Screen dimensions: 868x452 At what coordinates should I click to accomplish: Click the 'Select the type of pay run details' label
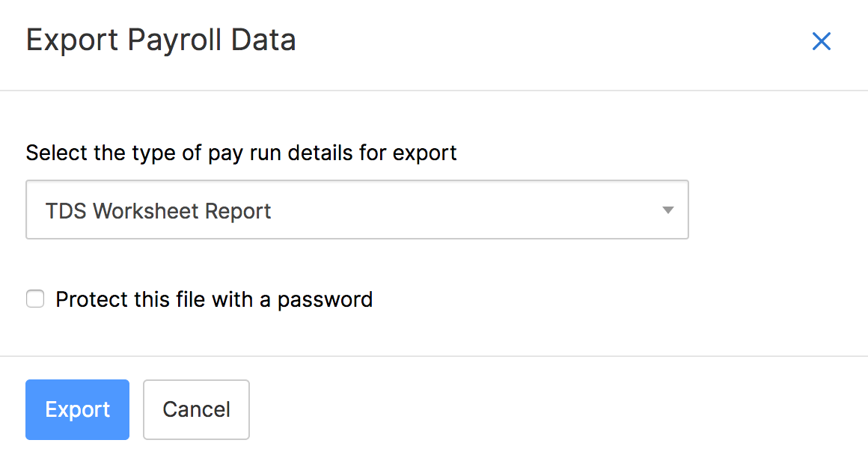pos(241,153)
